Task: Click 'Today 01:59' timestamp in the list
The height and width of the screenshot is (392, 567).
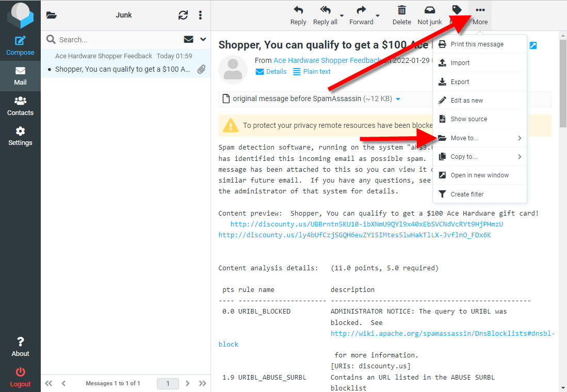Action: (x=174, y=56)
